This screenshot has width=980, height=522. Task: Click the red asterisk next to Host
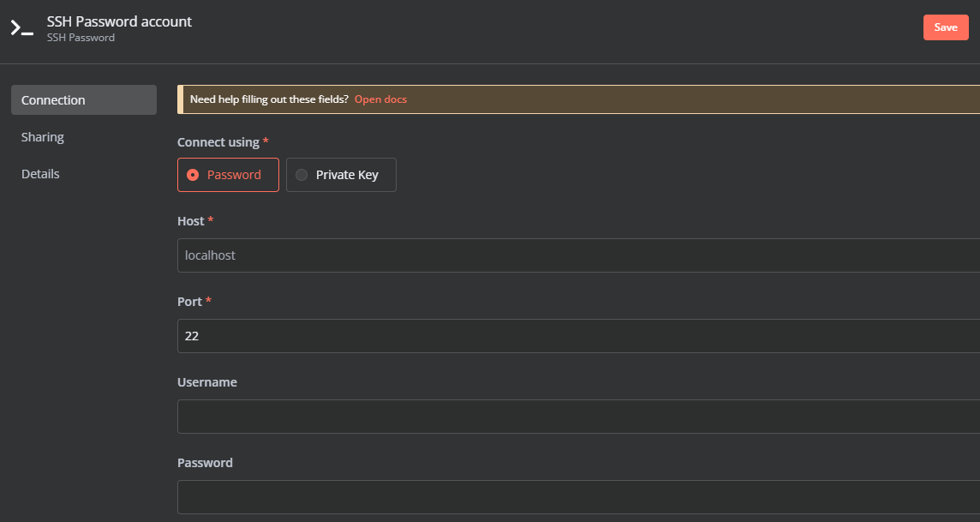coord(212,219)
